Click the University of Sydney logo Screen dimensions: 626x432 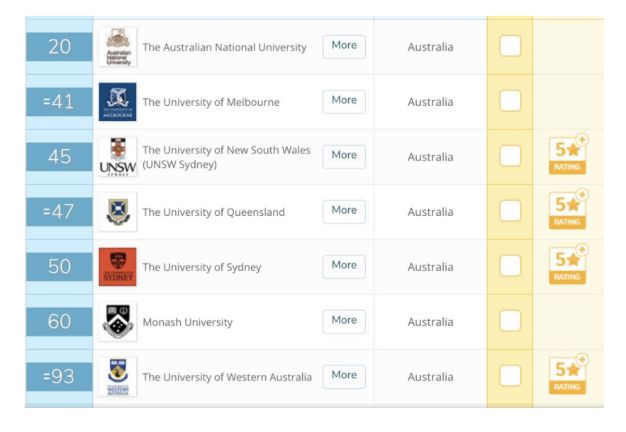(x=118, y=267)
